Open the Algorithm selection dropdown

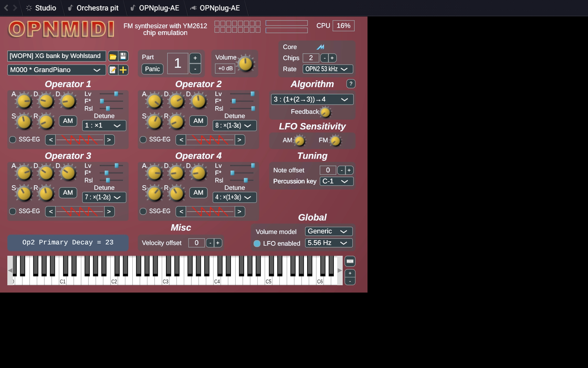(312, 99)
